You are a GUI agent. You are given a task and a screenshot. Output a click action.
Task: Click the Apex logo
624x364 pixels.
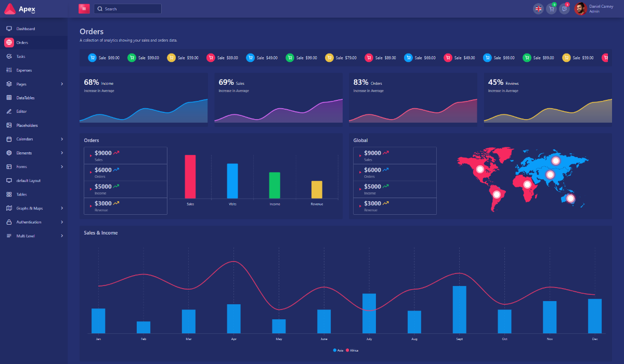point(20,9)
